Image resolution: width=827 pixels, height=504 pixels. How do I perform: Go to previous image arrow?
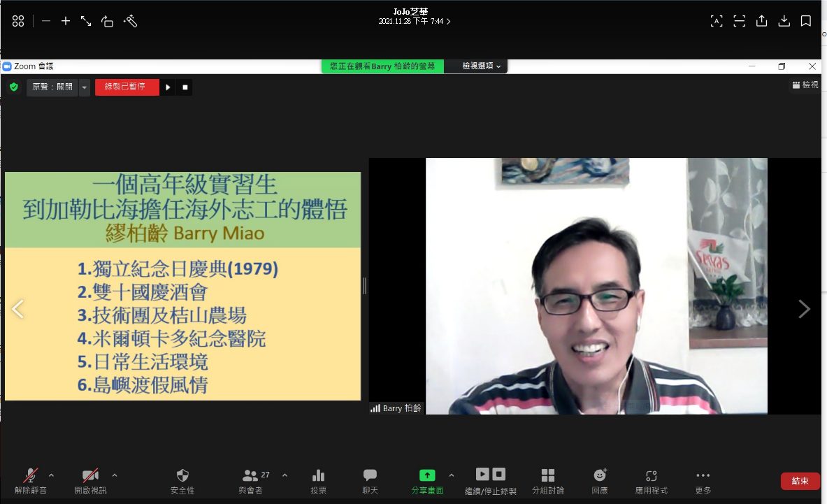coord(18,309)
